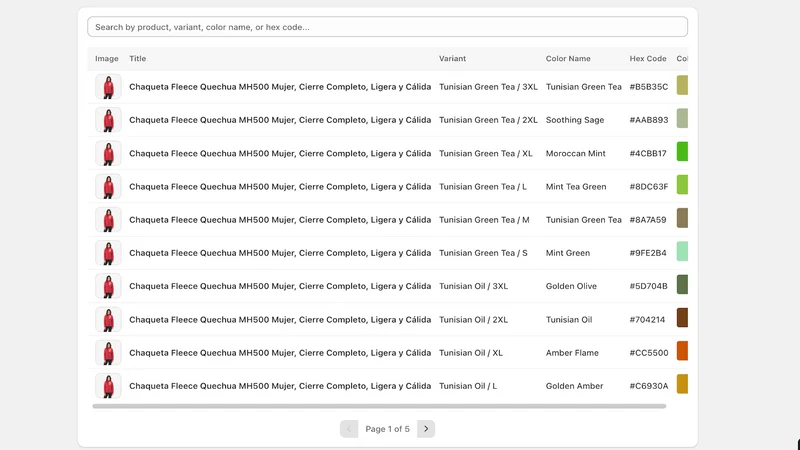This screenshot has height=450, width=800.
Task: Select color swatch for #8A7A59
Action: (682, 218)
